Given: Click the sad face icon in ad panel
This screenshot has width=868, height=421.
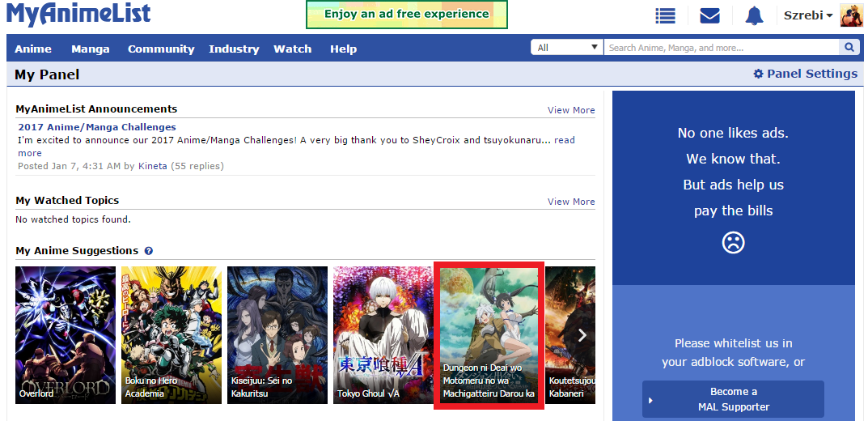Looking at the screenshot, I should (x=734, y=243).
